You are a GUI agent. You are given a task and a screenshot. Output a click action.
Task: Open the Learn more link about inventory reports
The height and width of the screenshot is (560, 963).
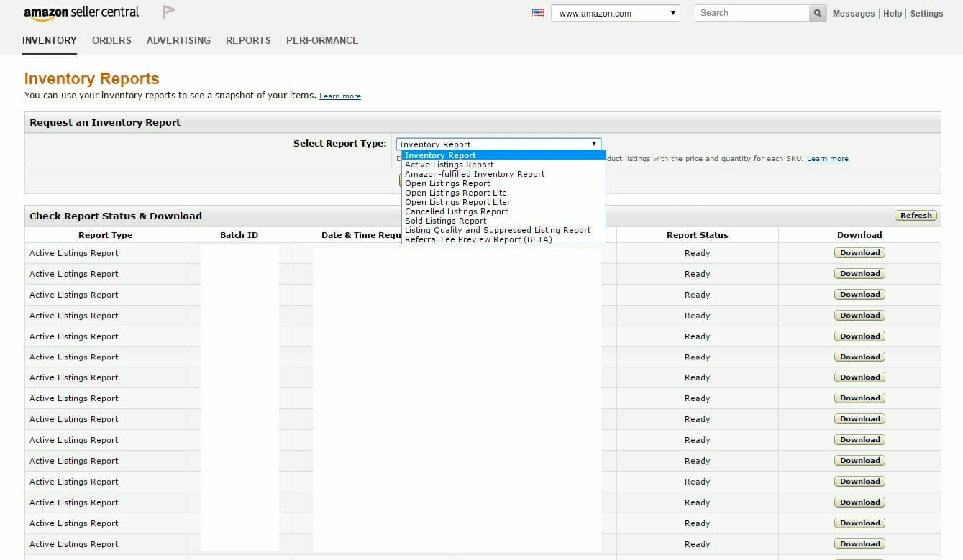(x=339, y=95)
